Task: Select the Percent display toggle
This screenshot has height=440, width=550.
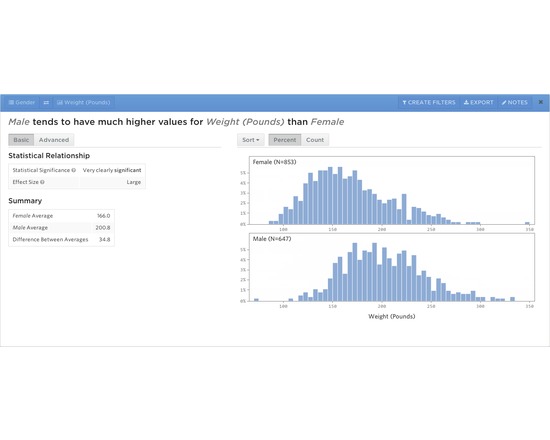Action: coord(285,140)
